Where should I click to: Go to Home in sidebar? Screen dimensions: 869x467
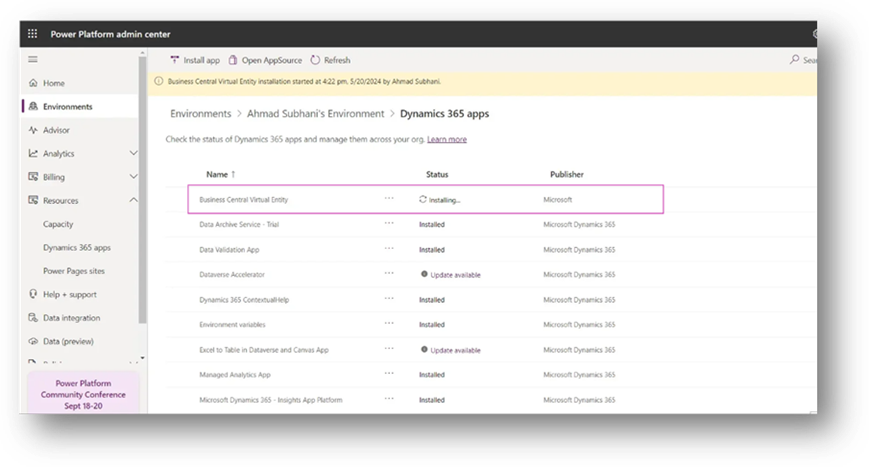point(54,83)
